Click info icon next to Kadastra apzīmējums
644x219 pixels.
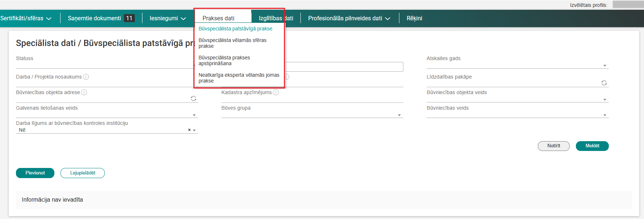(276, 92)
